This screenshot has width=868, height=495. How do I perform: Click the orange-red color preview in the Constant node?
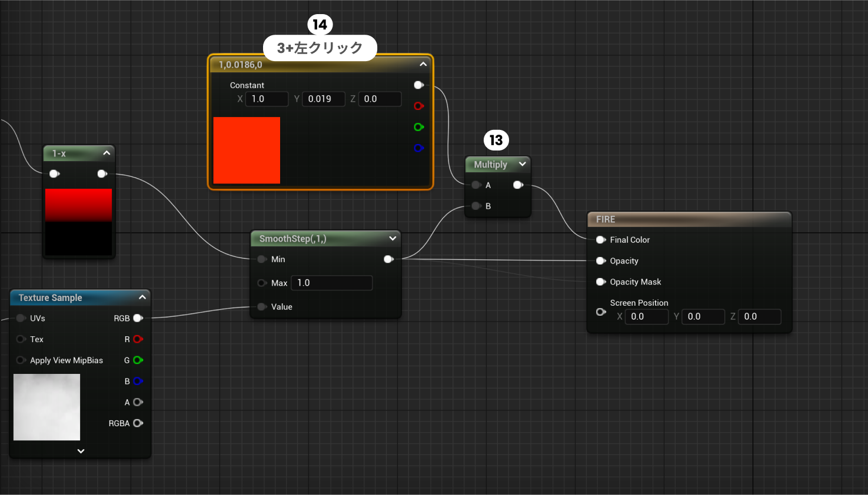click(247, 150)
